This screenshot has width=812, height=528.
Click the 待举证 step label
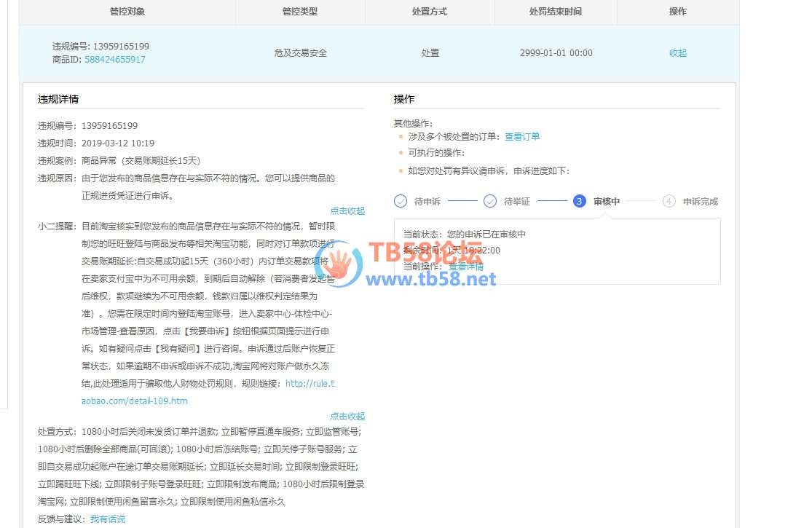pyautogui.click(x=517, y=201)
